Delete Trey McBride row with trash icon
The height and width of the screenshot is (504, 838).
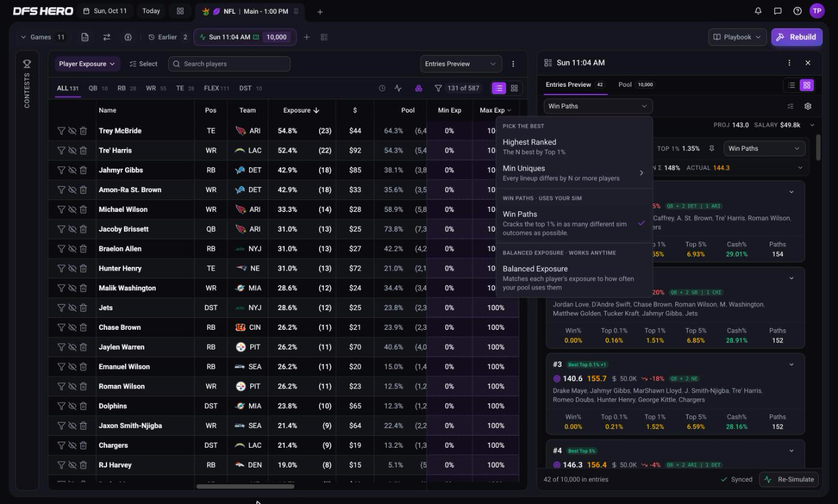(83, 130)
